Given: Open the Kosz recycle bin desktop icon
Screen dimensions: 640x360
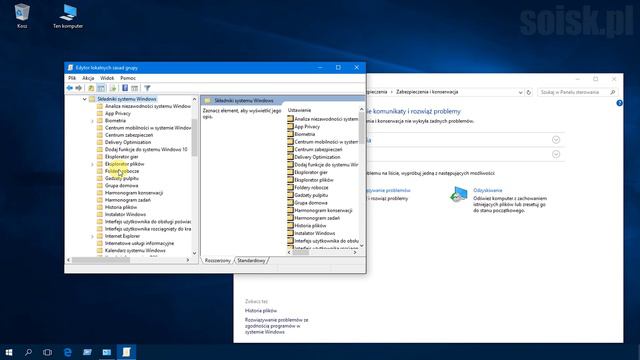Looking at the screenshot, I should coord(22,16).
